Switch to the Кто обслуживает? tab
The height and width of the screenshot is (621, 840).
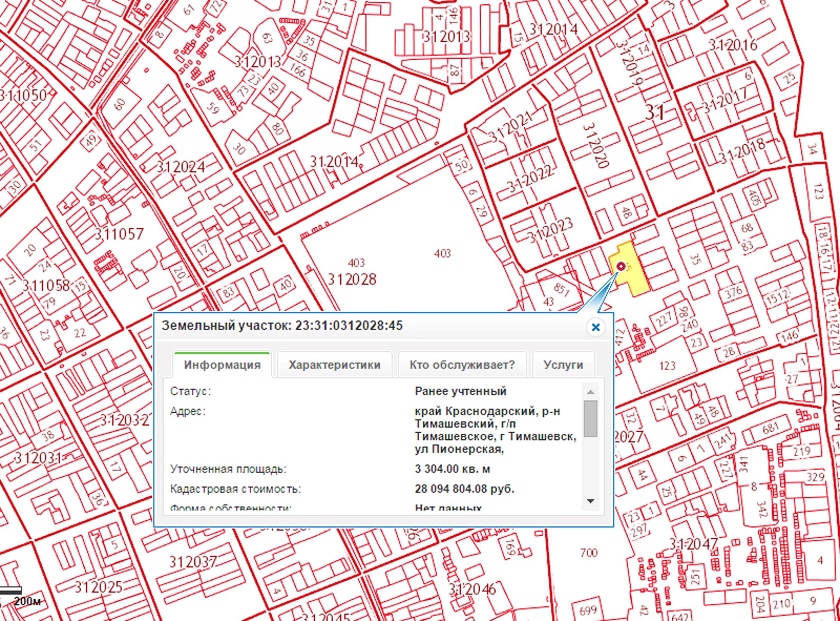click(x=462, y=365)
